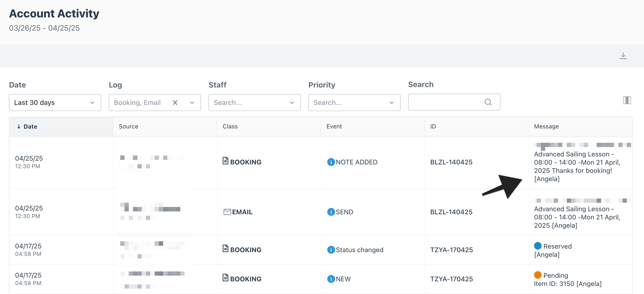Click date 04/25/25 in the SEND row
The width and height of the screenshot is (644, 294).
(29, 208)
